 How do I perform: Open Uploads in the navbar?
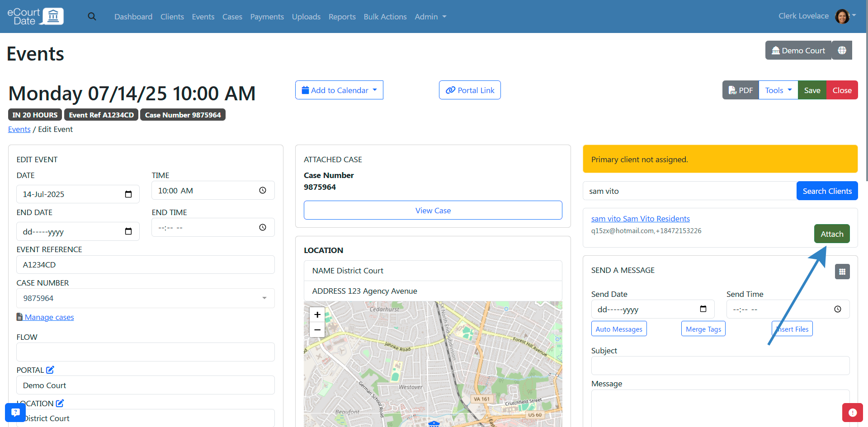pos(306,17)
